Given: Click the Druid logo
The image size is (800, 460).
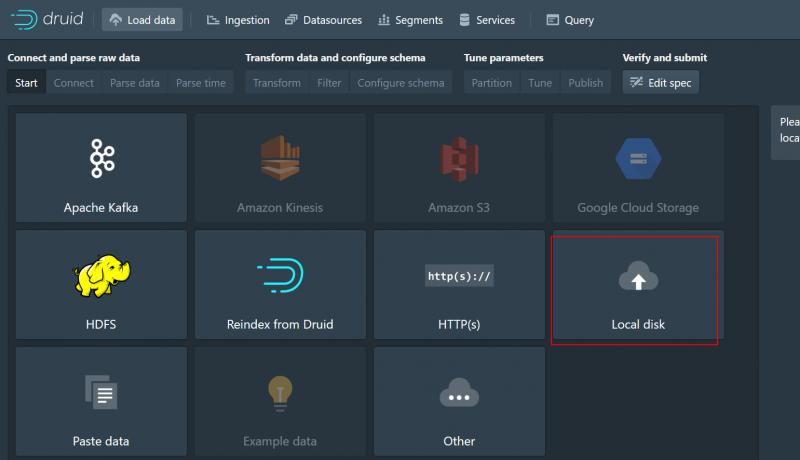Looking at the screenshot, I should (47, 19).
